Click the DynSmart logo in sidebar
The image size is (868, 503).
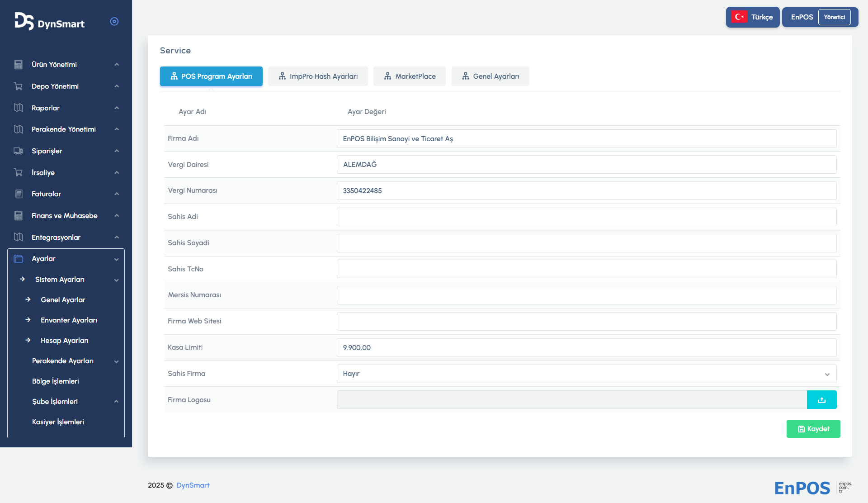pos(50,22)
